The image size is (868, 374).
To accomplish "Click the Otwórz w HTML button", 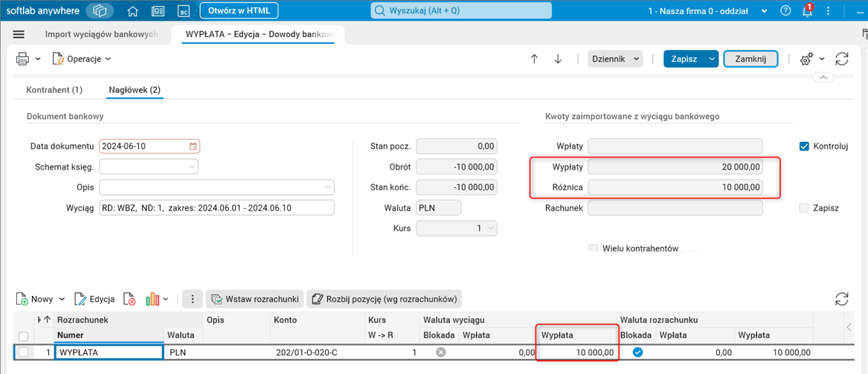I will coord(239,10).
